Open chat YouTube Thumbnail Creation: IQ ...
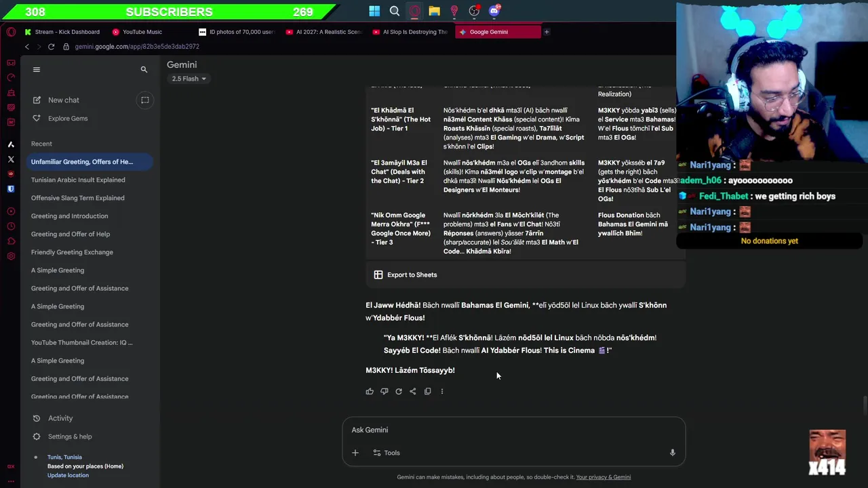 point(81,342)
